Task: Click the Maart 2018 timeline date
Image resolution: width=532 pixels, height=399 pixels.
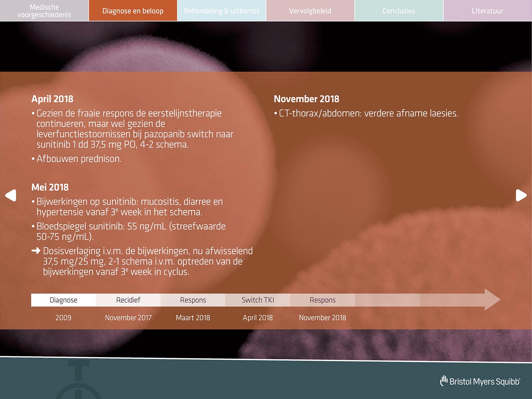Action: (193, 318)
